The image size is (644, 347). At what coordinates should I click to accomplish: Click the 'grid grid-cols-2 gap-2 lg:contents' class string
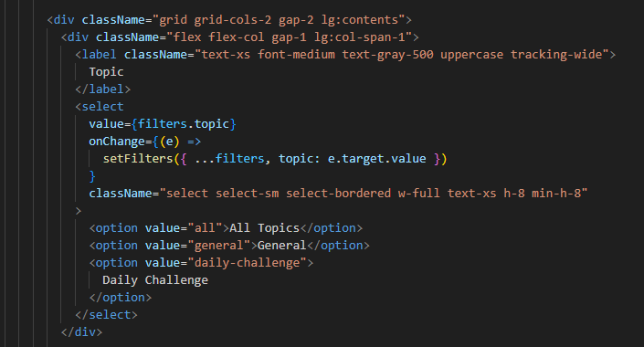click(279, 20)
